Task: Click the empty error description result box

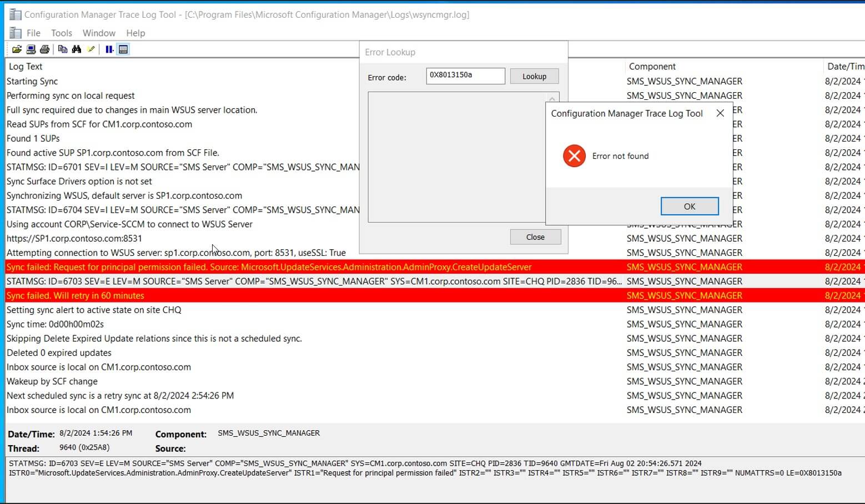Action: (456, 158)
